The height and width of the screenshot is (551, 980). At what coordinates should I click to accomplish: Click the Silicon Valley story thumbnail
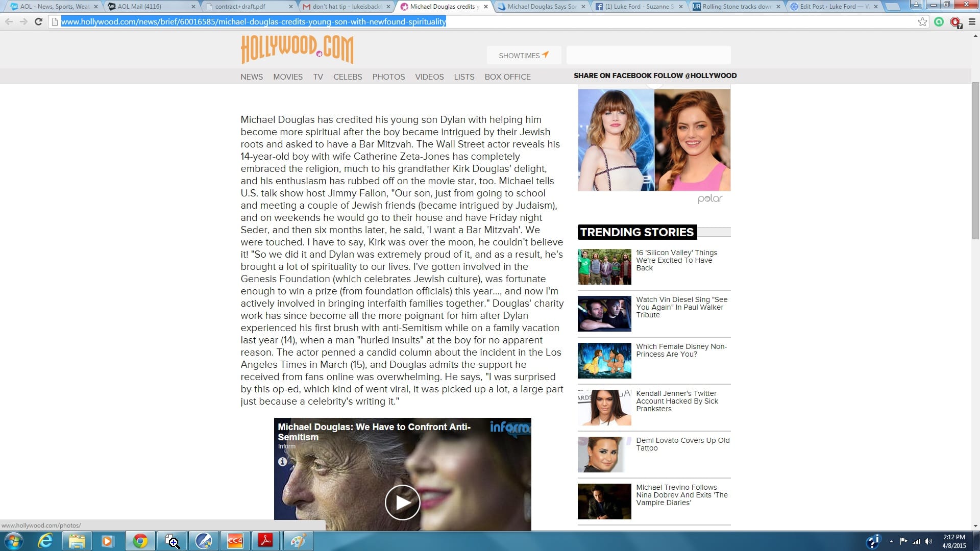tap(604, 267)
